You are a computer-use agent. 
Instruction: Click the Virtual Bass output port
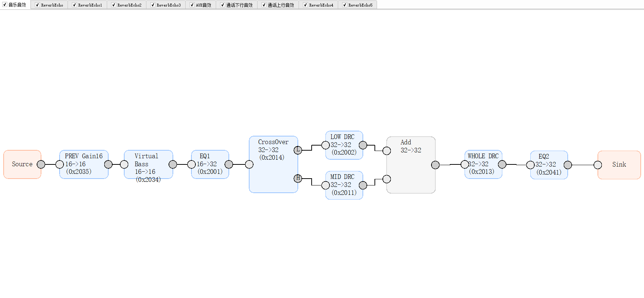173,164
